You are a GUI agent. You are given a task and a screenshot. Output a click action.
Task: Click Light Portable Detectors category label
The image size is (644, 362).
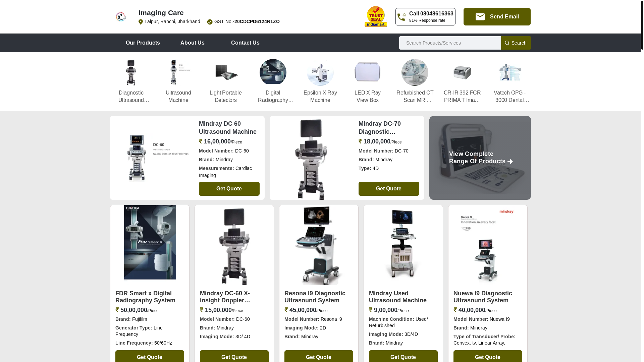coord(226,97)
